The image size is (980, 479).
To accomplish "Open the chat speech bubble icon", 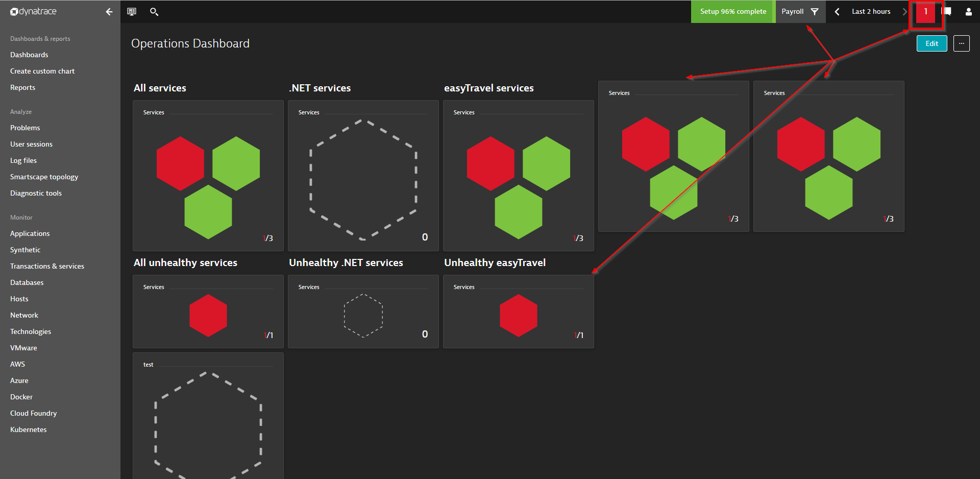I will [x=947, y=11].
